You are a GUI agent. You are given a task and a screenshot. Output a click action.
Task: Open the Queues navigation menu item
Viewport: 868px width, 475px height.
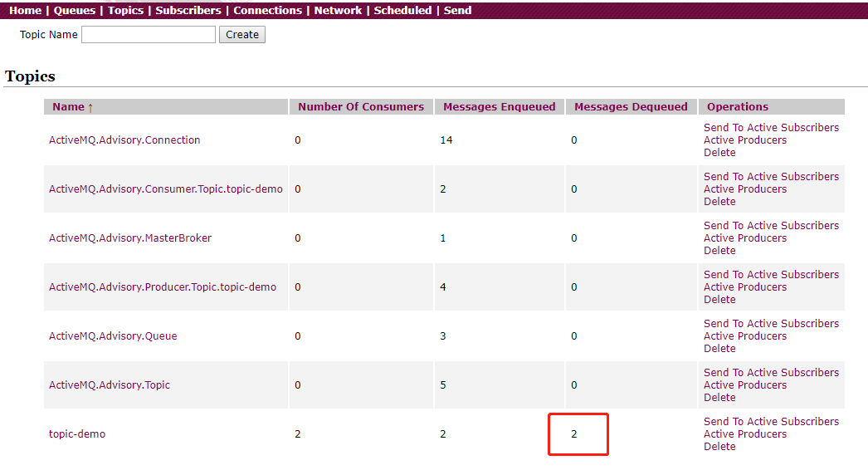pos(74,11)
